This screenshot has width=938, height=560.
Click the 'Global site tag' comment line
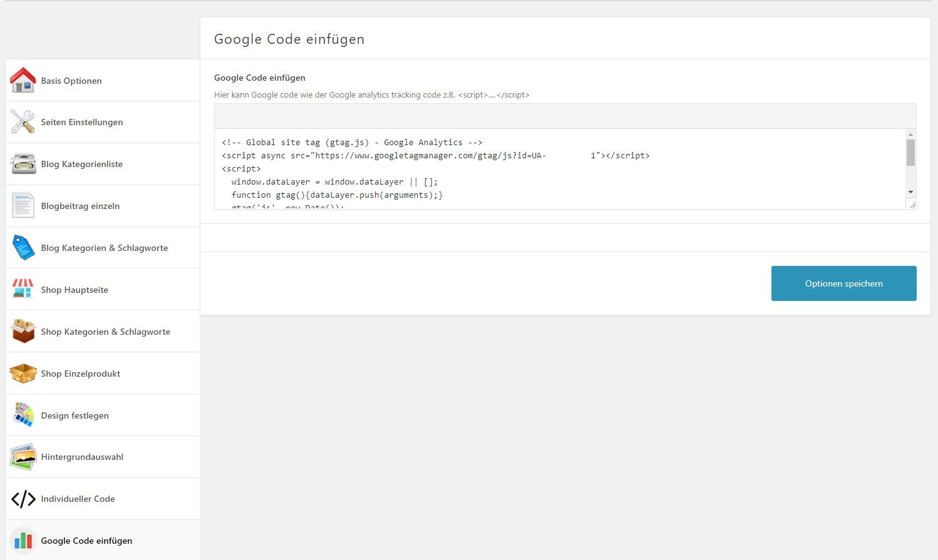point(352,143)
